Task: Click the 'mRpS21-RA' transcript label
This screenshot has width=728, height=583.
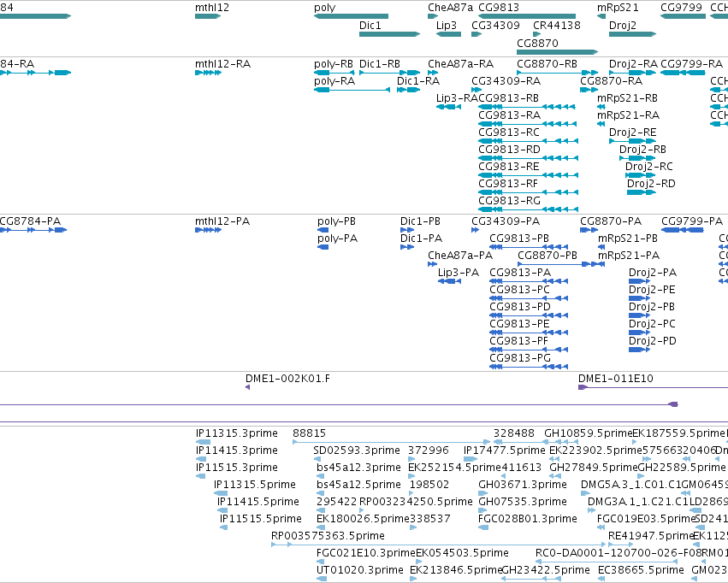Action: pyautogui.click(x=628, y=115)
